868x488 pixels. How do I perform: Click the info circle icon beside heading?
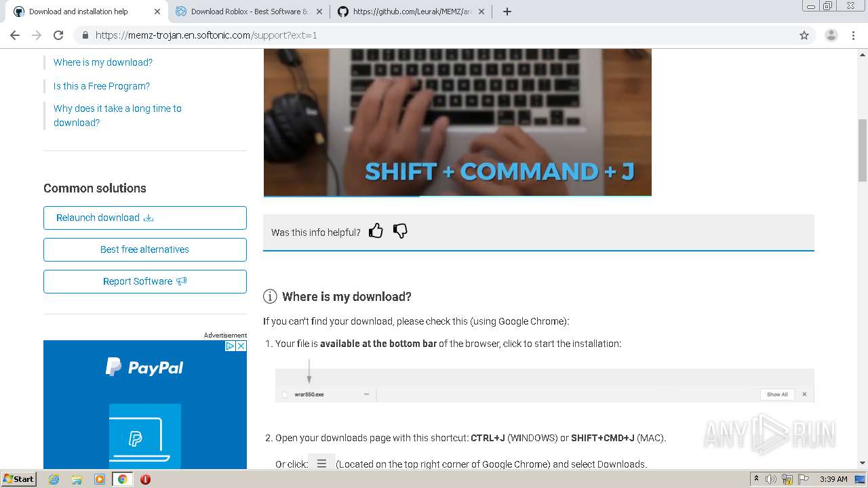click(x=270, y=296)
